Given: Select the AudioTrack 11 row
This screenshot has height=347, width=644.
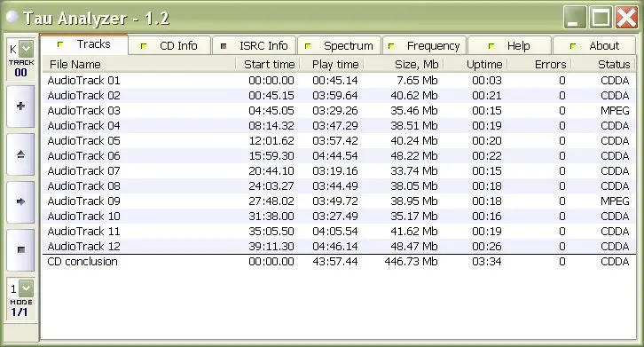Looking at the screenshot, I should click(339, 231).
